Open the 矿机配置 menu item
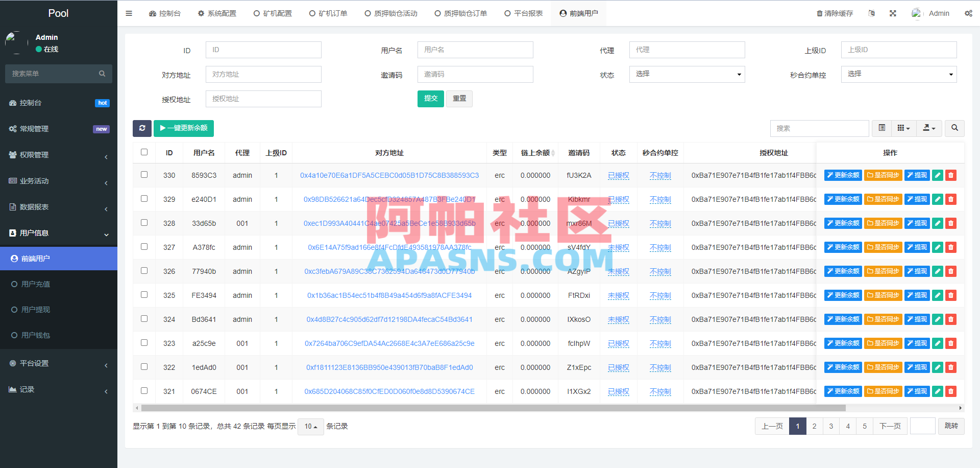Screen dimensions: 980x468 coord(273,13)
